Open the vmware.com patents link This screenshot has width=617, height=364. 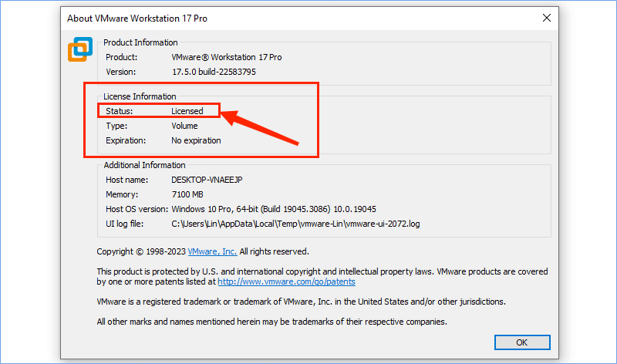tap(286, 281)
